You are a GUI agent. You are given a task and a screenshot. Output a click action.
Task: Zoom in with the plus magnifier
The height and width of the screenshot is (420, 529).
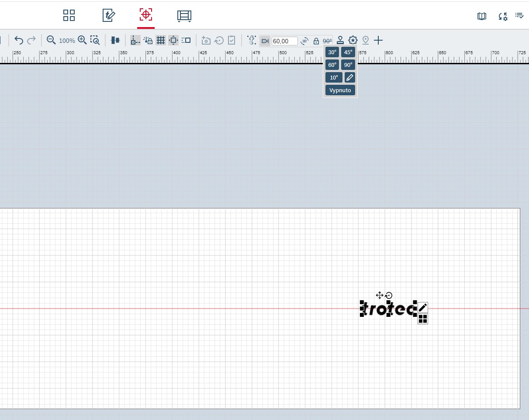[82, 40]
